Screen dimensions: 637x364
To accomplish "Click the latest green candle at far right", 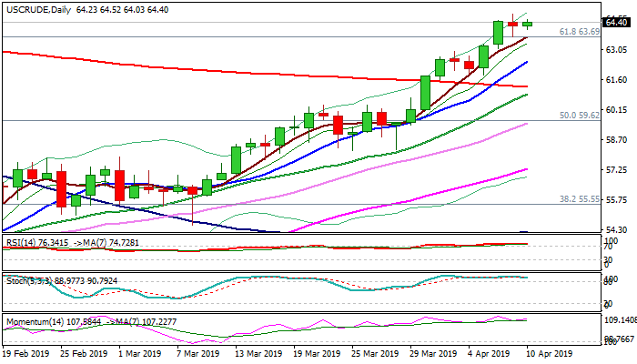I will 528,24.
